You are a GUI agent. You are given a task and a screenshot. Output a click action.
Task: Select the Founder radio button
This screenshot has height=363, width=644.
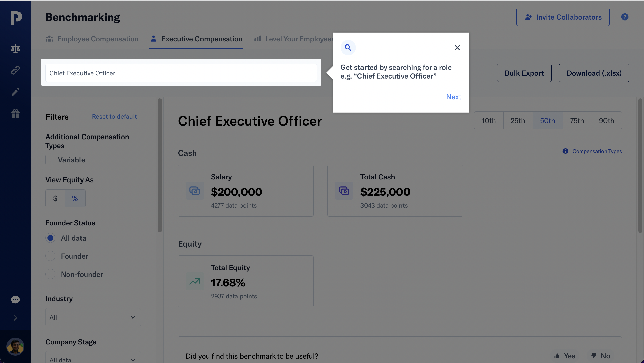point(50,256)
